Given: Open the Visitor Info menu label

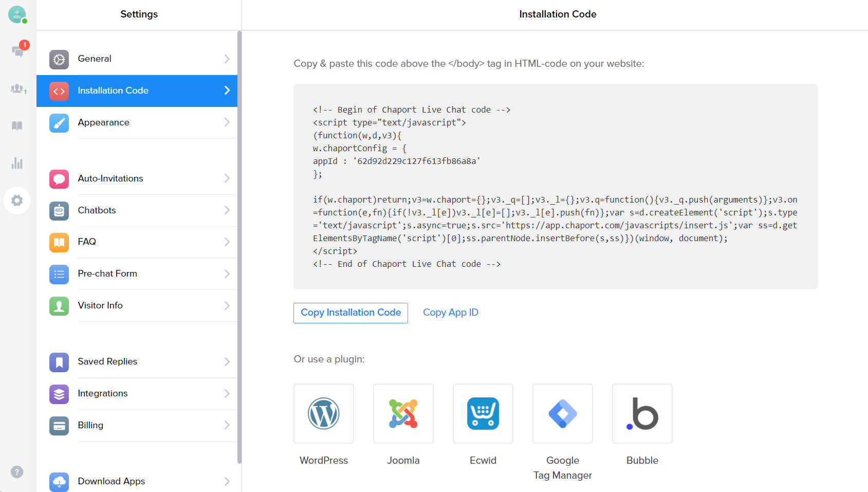Looking at the screenshot, I should tap(100, 305).
